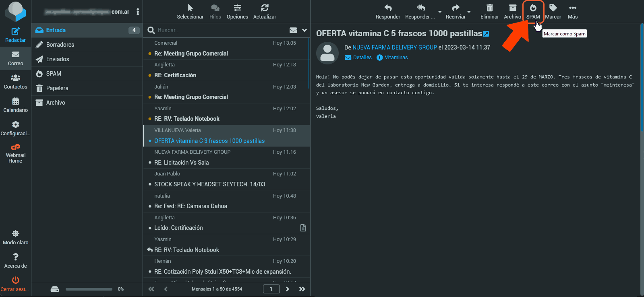Go to Webmail Home
Image resolution: width=644 pixels, height=297 pixels.
coord(15,153)
